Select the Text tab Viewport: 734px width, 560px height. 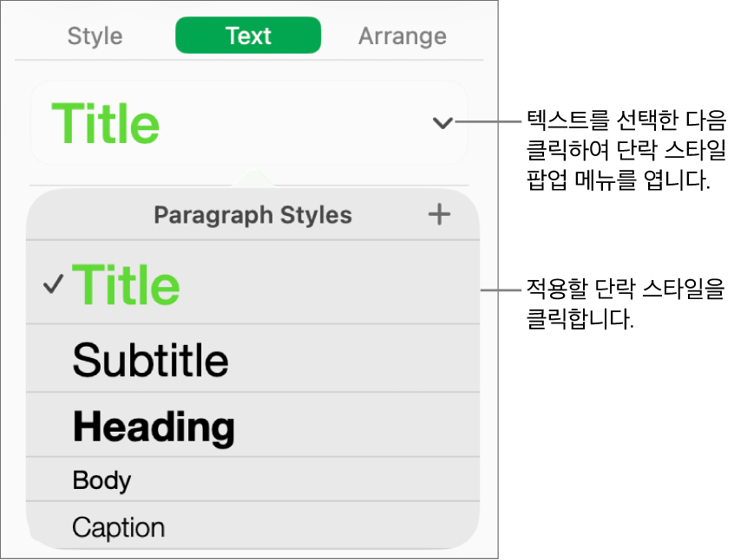[248, 36]
